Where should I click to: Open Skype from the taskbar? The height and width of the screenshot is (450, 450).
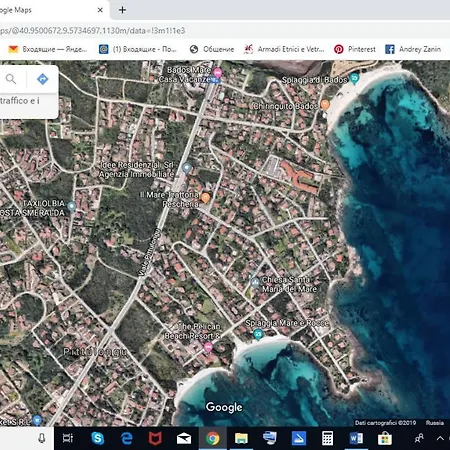pyautogui.click(x=97, y=438)
